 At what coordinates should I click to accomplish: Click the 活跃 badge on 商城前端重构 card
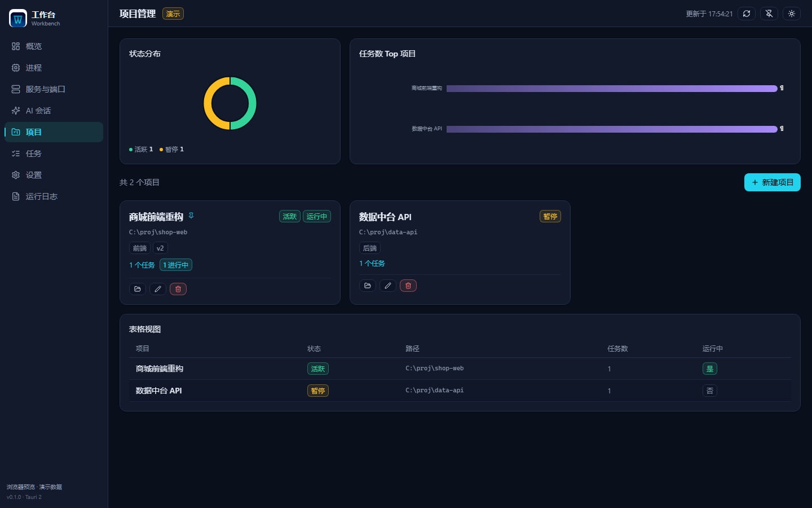[290, 216]
